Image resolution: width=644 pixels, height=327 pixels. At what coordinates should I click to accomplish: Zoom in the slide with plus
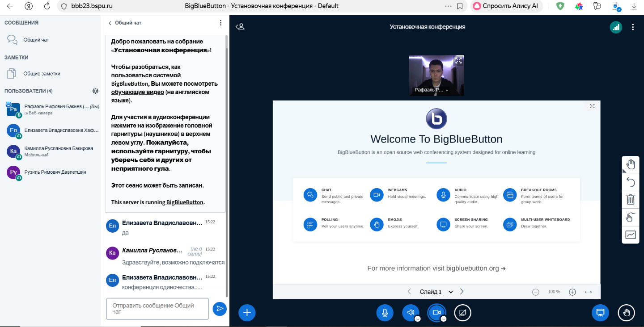coord(572,292)
